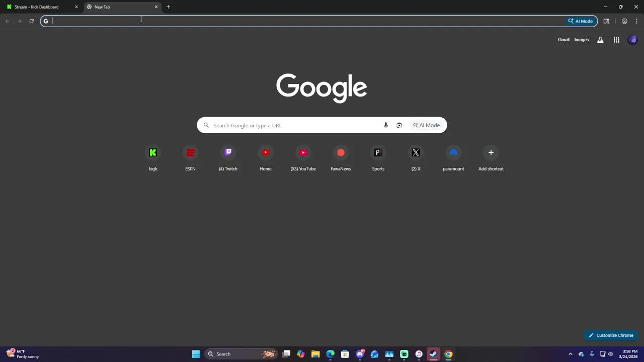Click AI Mode button in address bar
The image size is (644, 362).
(581, 21)
